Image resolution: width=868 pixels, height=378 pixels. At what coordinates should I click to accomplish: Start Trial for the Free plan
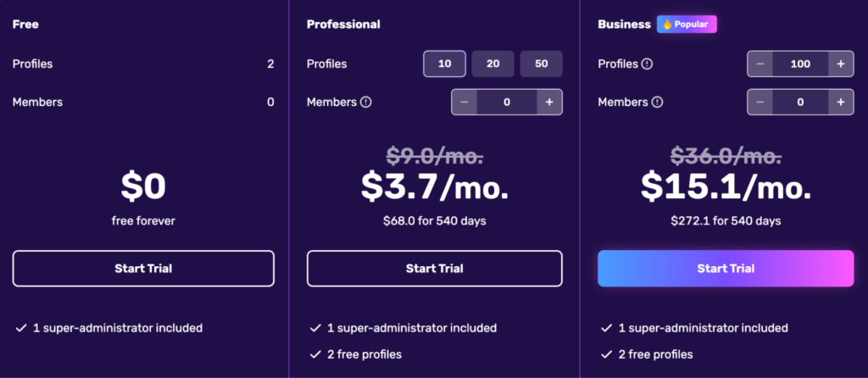click(143, 269)
